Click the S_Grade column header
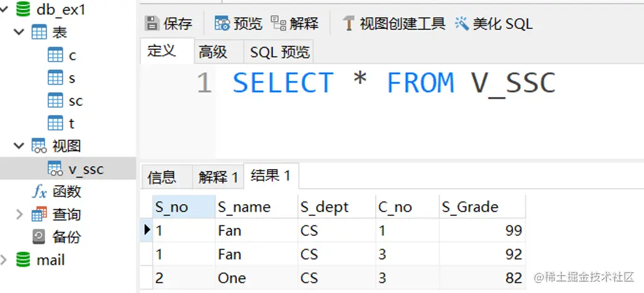The height and width of the screenshot is (293, 644). click(x=470, y=207)
